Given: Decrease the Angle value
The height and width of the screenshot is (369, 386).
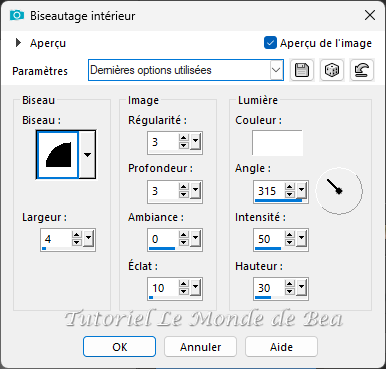Looking at the screenshot, I should 290,195.
